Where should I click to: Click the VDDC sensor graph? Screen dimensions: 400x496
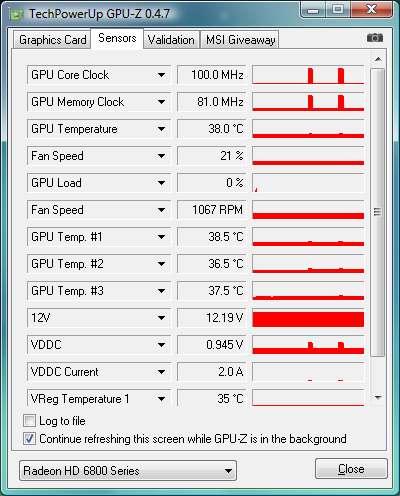pos(308,345)
